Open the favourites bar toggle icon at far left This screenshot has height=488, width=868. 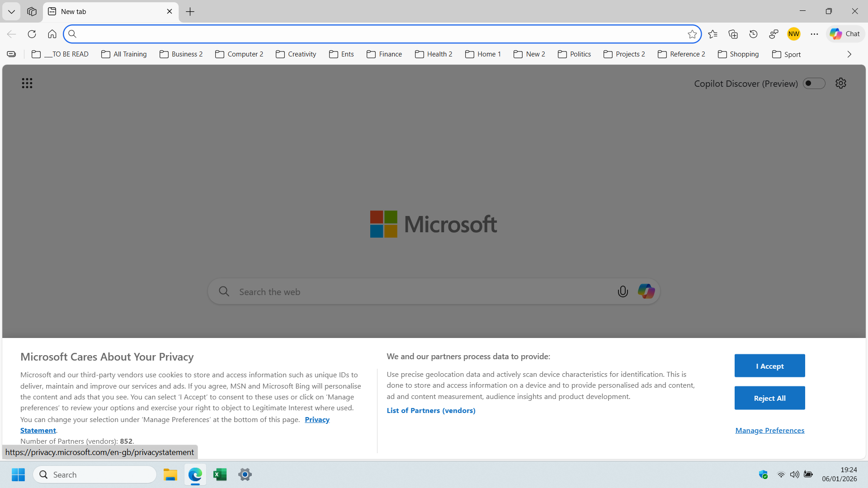coord(11,54)
